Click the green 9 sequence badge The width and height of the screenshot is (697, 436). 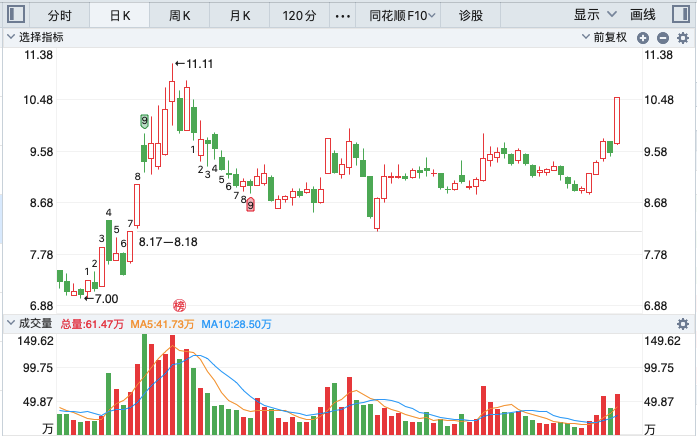coord(144,121)
